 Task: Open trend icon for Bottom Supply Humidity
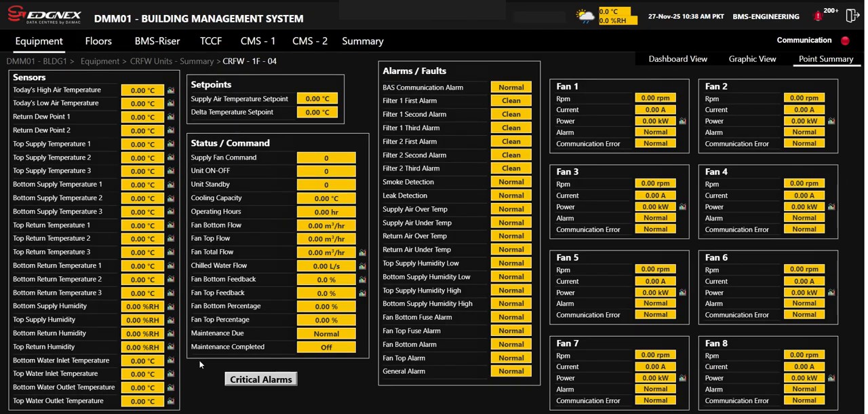[171, 307]
